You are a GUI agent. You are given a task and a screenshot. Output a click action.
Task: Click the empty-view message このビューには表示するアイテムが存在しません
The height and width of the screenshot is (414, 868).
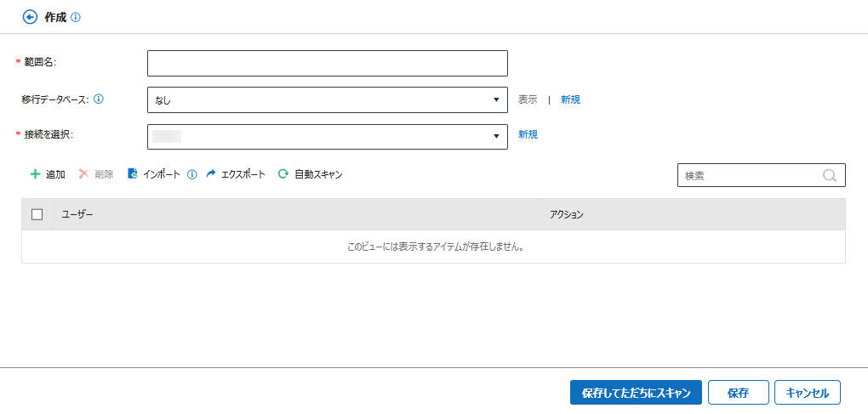click(436, 247)
